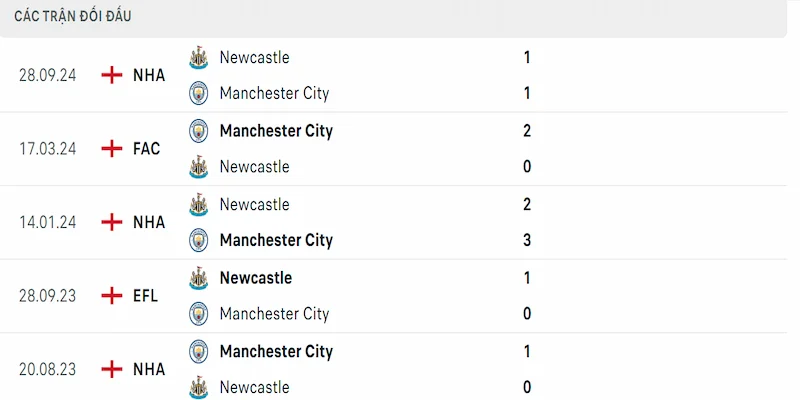800x400 pixels.
Task: Open Newcastle team link in 28.09.24 match
Action: point(254,57)
